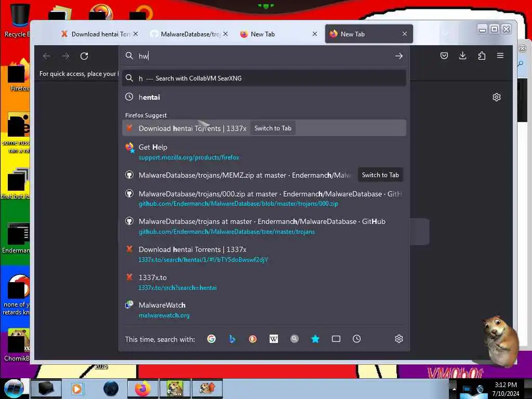Select Search with CollabVM SearXNG row
This screenshot has height=399, width=532.
click(264, 78)
